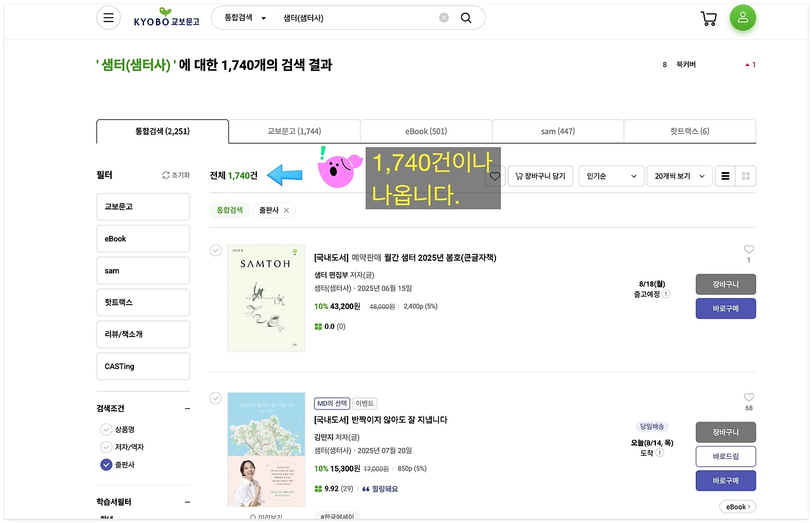
Task: Open the 반짝이지 않아도 잘 지냅니다 cover thumbnail
Action: tap(266, 449)
